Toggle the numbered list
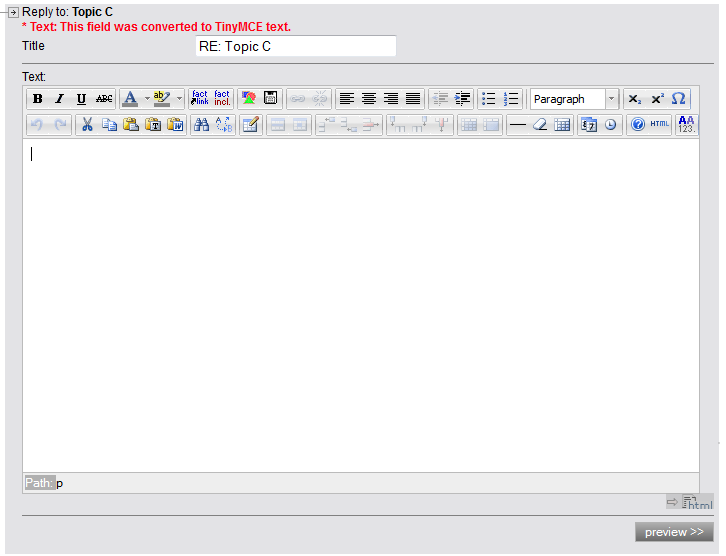 (511, 99)
